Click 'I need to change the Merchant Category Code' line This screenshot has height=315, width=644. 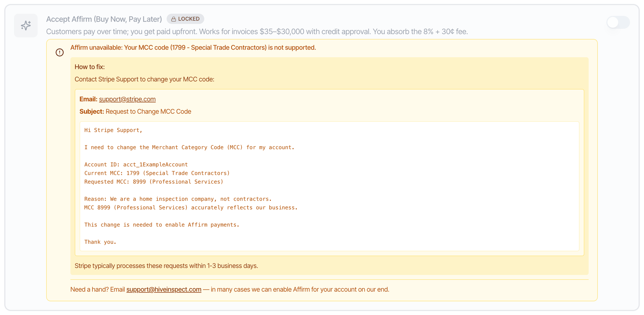[x=189, y=147]
